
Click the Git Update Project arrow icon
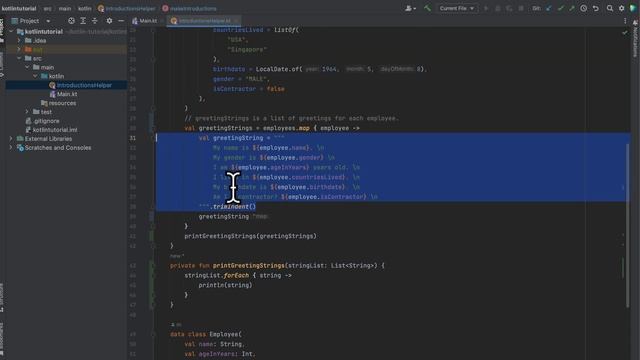coord(549,8)
